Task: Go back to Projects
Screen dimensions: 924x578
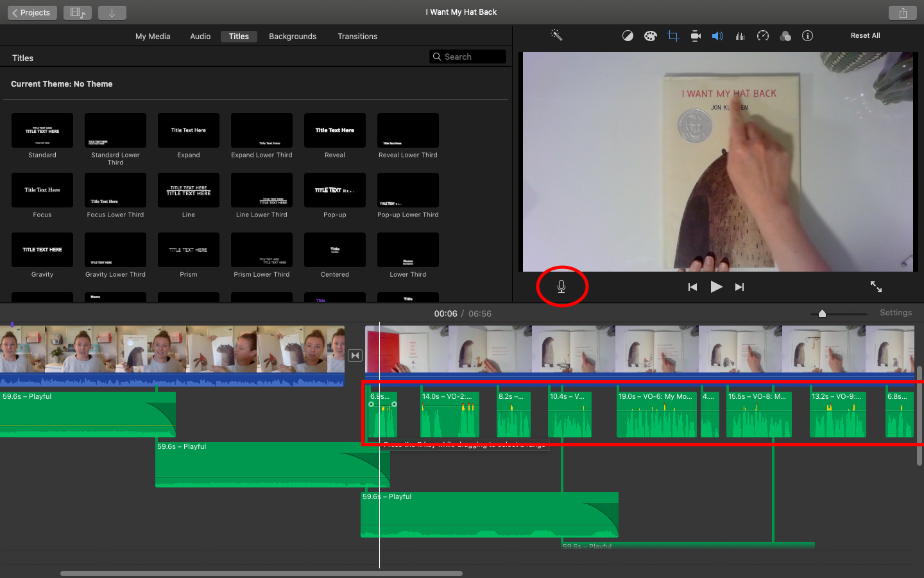Action: coord(32,12)
